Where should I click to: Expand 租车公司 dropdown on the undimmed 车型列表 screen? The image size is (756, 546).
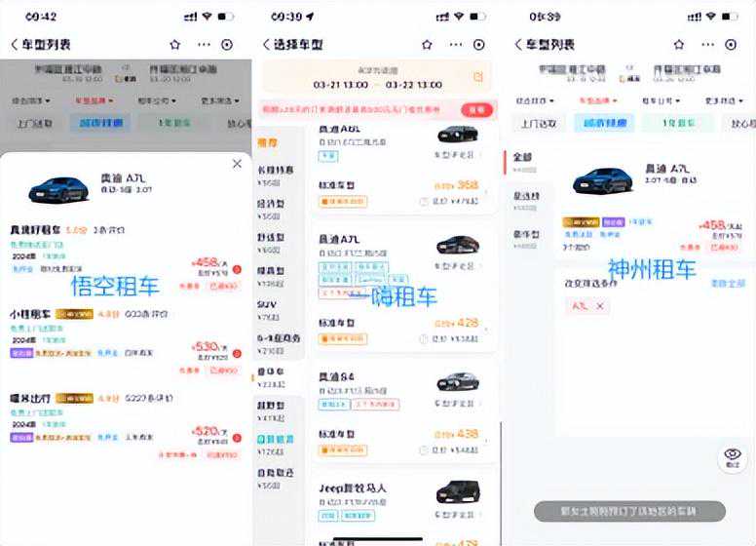[661, 100]
